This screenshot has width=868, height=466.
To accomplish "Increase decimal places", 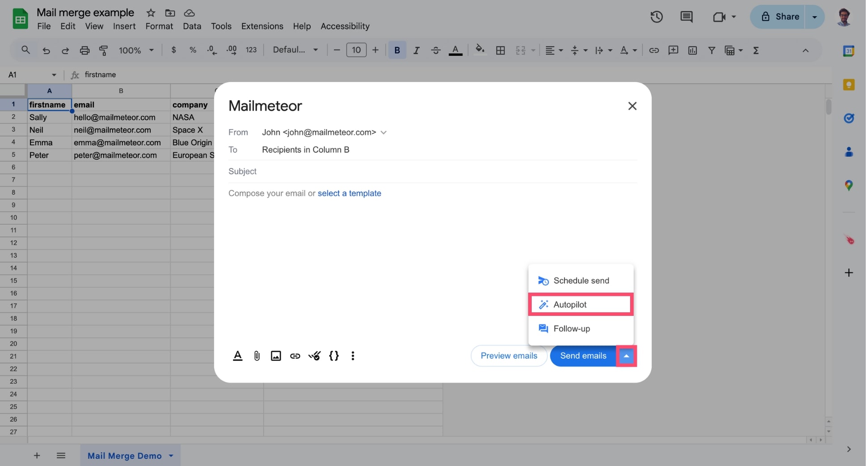I will coord(232,50).
